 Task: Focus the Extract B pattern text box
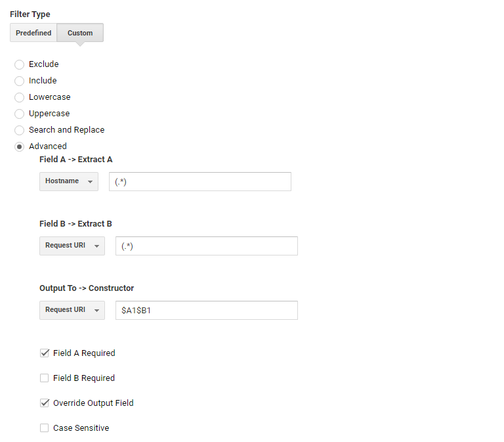point(206,246)
